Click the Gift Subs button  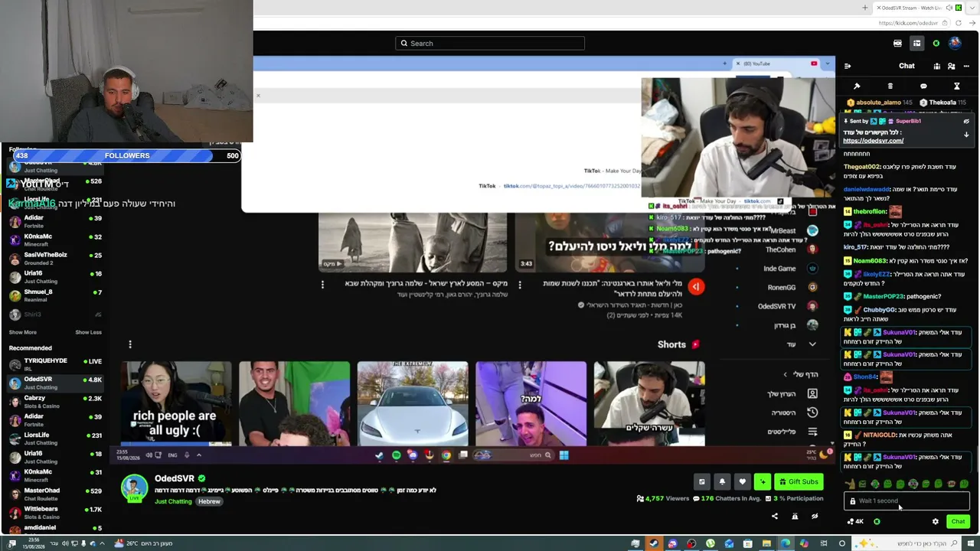click(799, 481)
